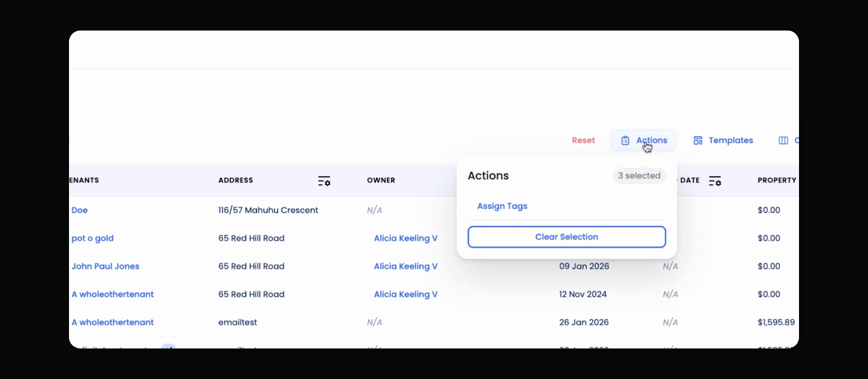Click the columns icon right of Templates

coord(783,141)
